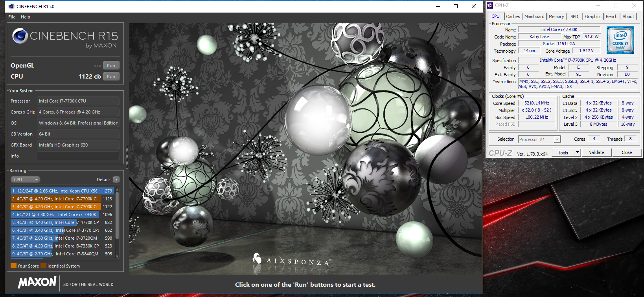Open the Tools dropdown arrow in CPU-Z

[577, 152]
